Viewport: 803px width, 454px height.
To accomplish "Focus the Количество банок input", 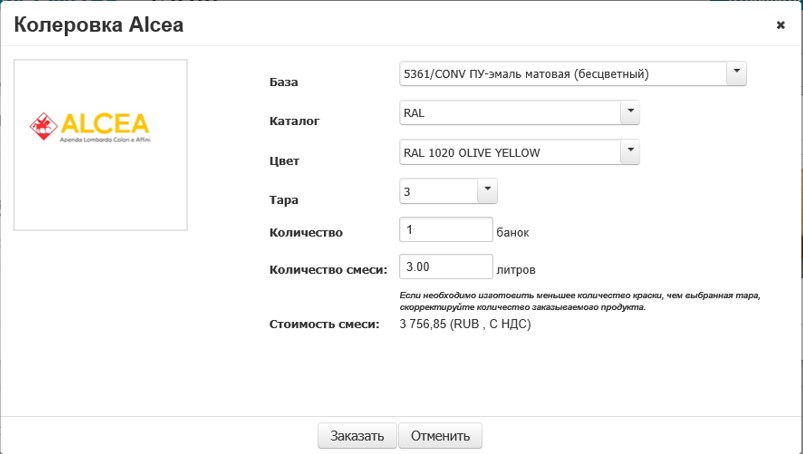I will point(445,230).
